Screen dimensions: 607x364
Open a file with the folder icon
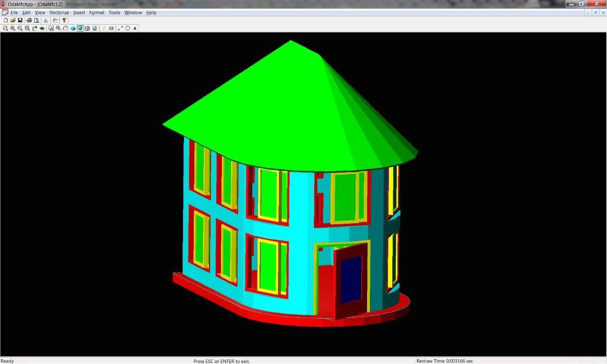coord(13,20)
